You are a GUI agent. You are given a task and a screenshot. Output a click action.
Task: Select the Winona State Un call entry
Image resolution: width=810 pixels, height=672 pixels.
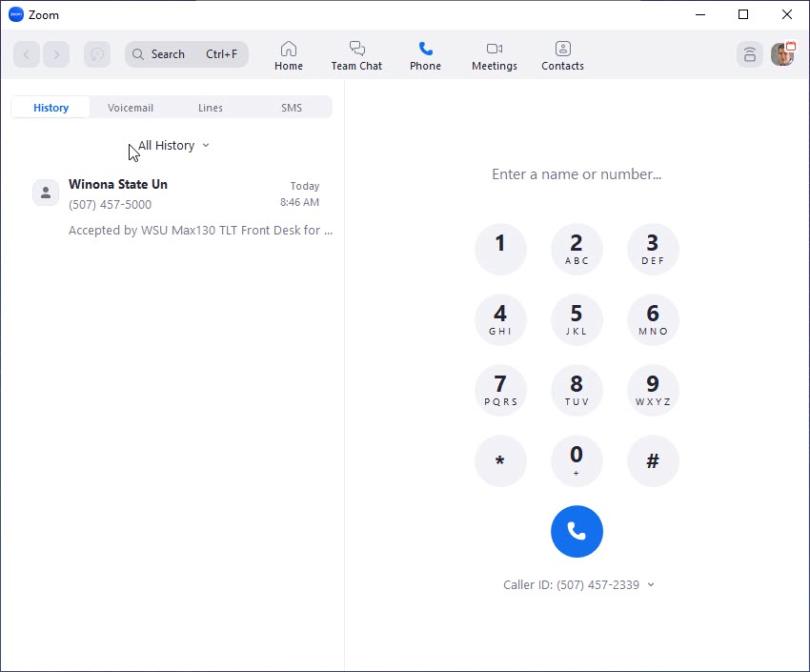[x=181, y=207]
